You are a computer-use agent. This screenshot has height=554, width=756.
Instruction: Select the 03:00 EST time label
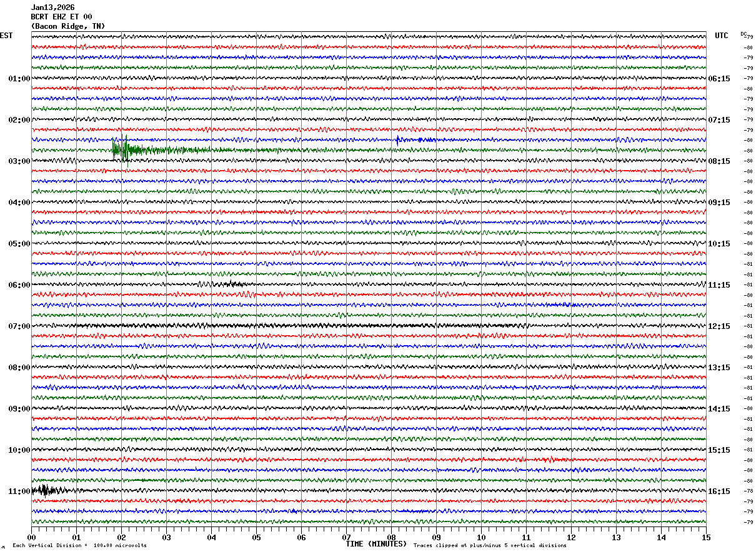pos(19,161)
